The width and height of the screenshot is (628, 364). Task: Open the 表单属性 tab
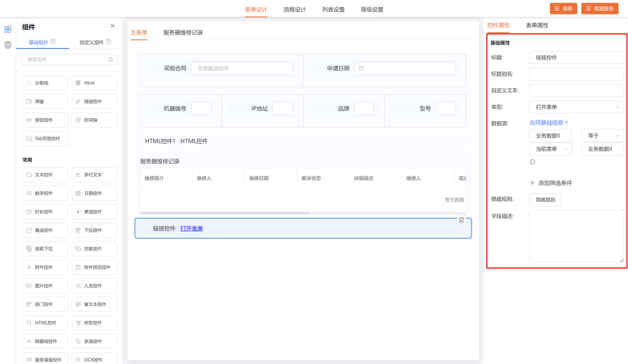tap(537, 25)
